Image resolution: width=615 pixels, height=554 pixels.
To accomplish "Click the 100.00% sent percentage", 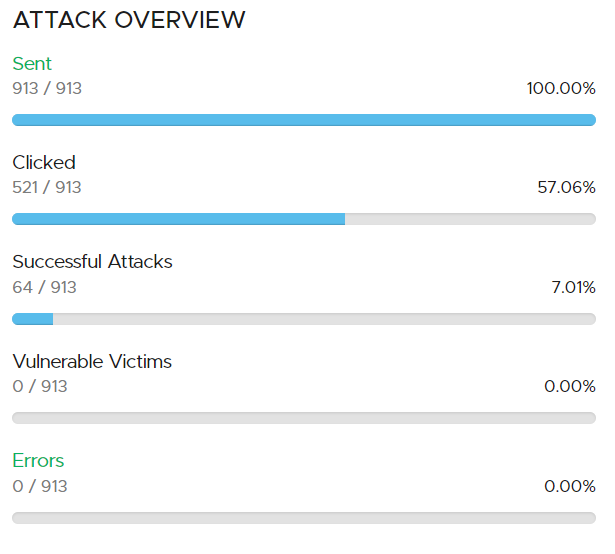I will point(561,89).
